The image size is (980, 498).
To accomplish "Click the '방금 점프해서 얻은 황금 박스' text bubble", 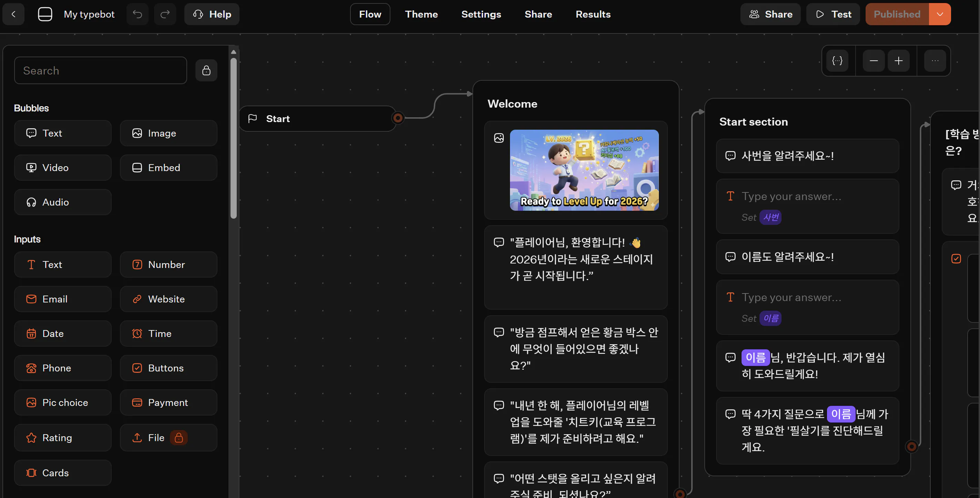I will click(576, 349).
